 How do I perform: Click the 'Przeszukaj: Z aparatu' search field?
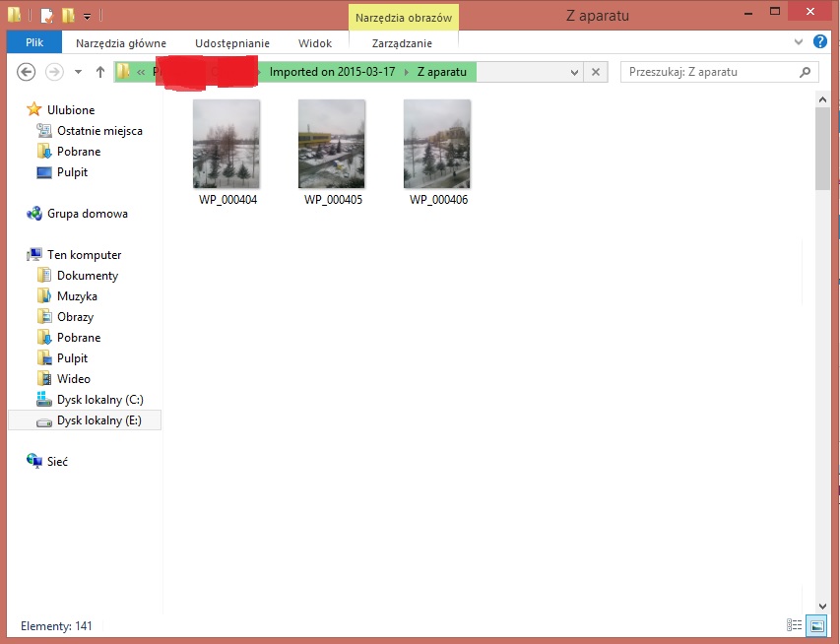click(x=709, y=72)
